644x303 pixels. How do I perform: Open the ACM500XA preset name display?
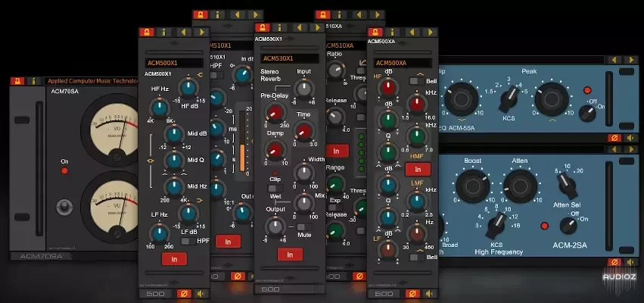(403, 63)
